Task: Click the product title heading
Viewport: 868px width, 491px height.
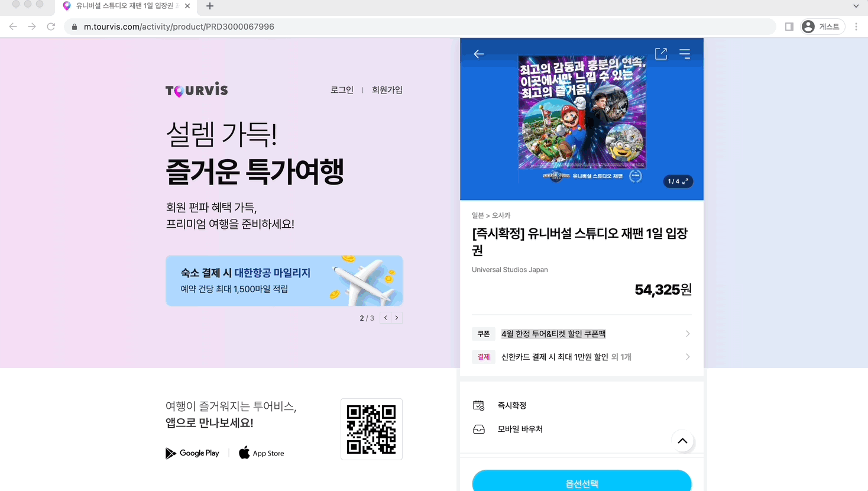Action: pyautogui.click(x=580, y=242)
